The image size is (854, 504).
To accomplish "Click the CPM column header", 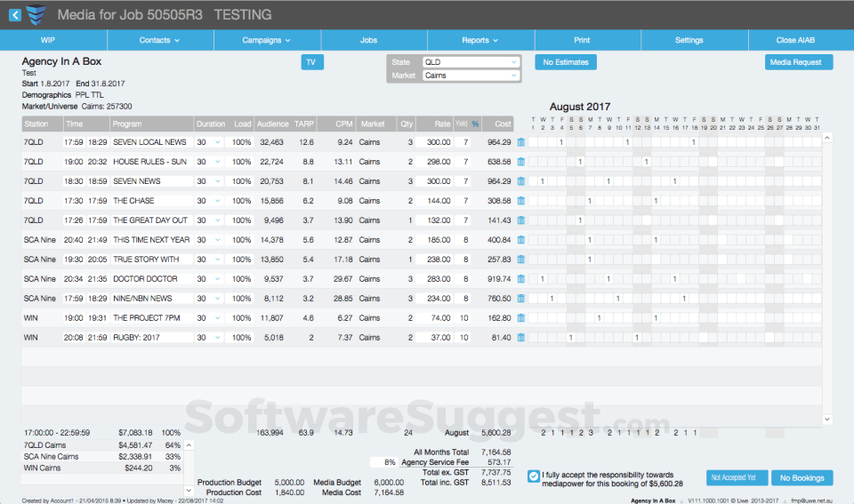I will [336, 124].
